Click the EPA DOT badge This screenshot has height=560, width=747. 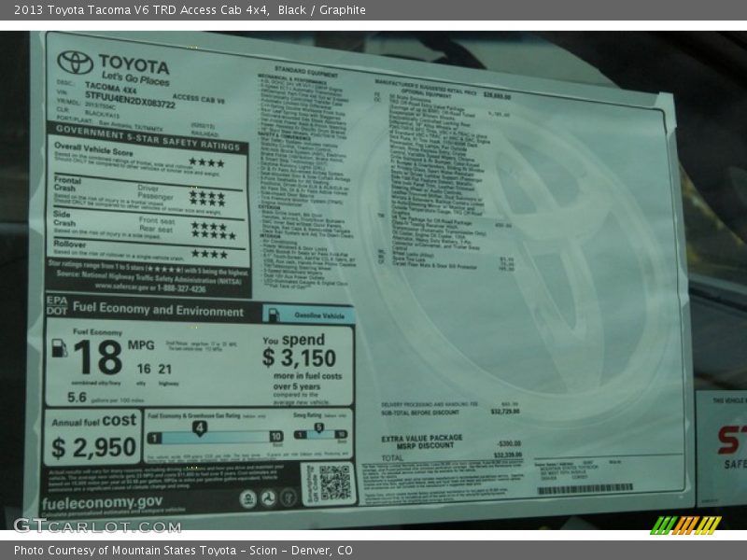(x=57, y=306)
